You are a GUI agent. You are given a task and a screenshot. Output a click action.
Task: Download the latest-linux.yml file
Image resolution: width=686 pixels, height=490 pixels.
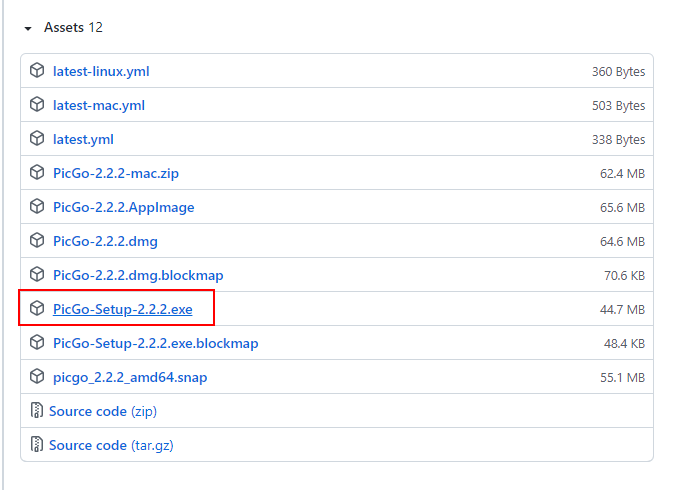pos(101,71)
